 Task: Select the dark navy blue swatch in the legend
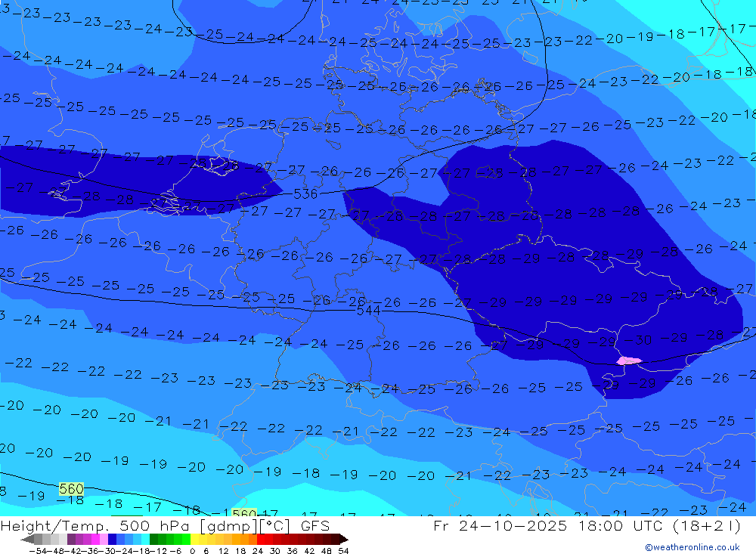click(x=112, y=539)
